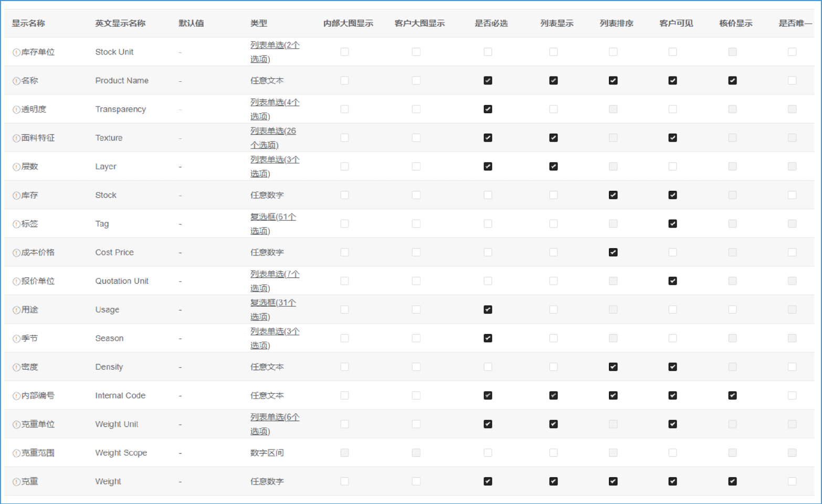Click the info icon next to 季节
The image size is (822, 504).
(x=16, y=339)
